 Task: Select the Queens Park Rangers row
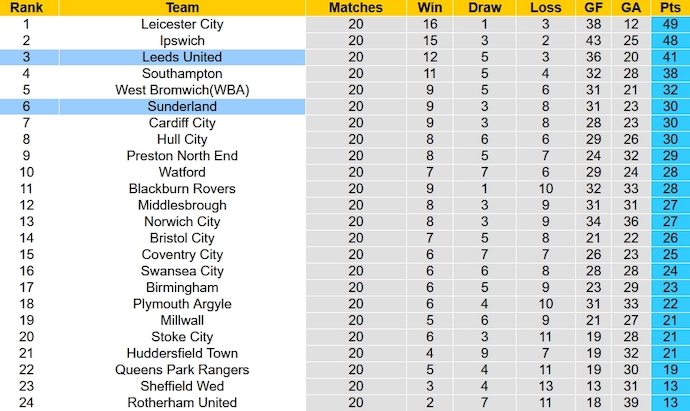[x=345, y=370]
